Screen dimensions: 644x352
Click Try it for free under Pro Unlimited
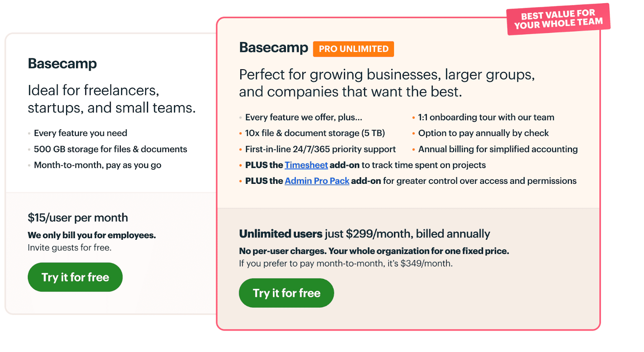click(x=286, y=293)
